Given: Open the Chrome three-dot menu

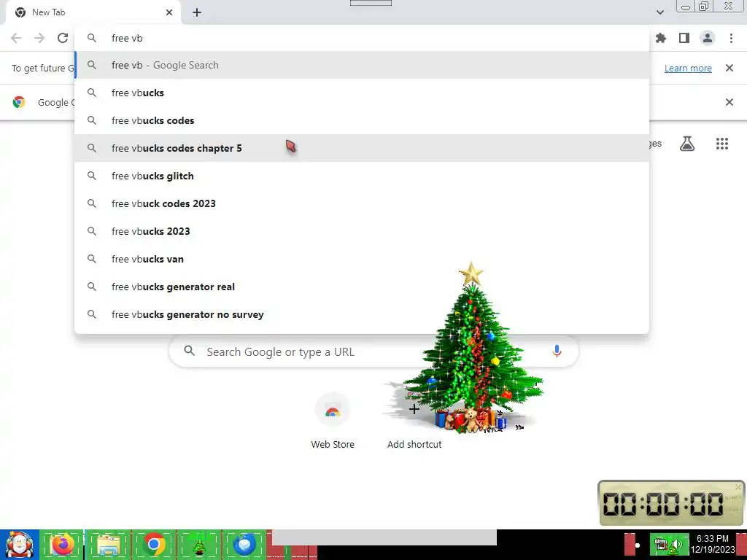Looking at the screenshot, I should (731, 38).
